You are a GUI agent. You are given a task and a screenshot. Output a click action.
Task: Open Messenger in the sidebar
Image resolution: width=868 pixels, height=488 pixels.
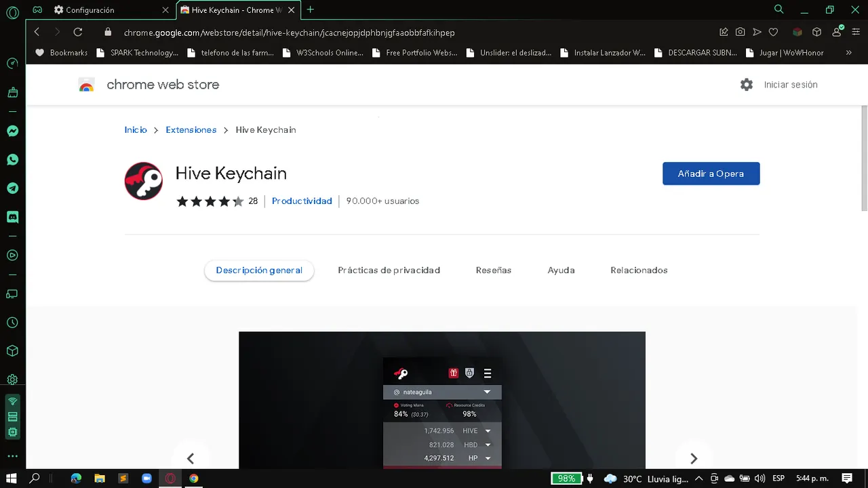pos(12,131)
